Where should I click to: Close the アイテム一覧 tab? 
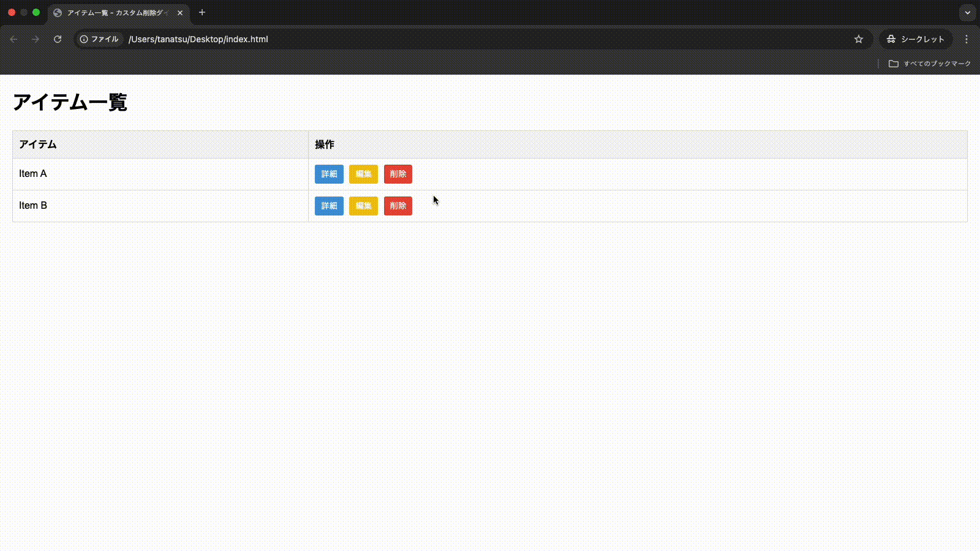(180, 13)
